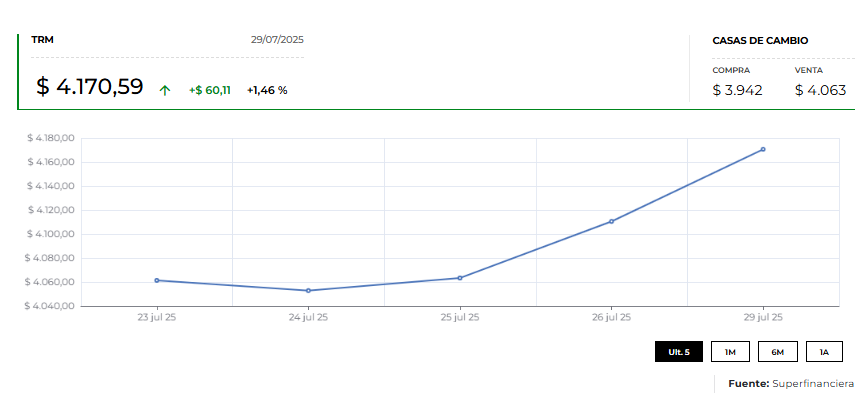This screenshot has width=868, height=415.
Task: Click the Venta price $ 4.063
Action: (x=820, y=90)
